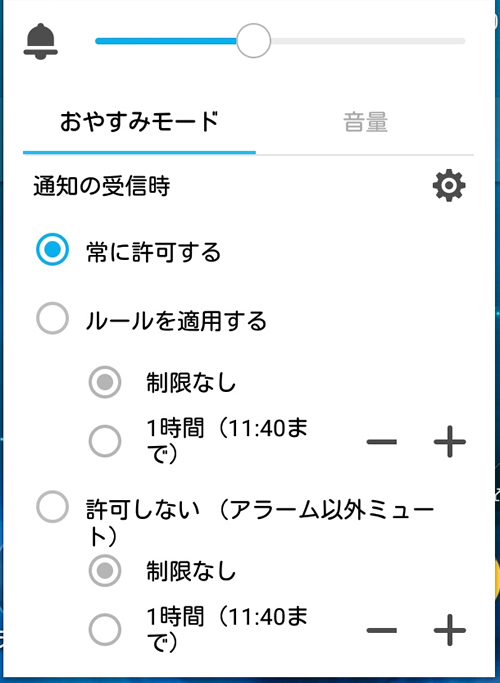Click the ルールを適用する text label
500x683 pixels.
click(x=176, y=321)
